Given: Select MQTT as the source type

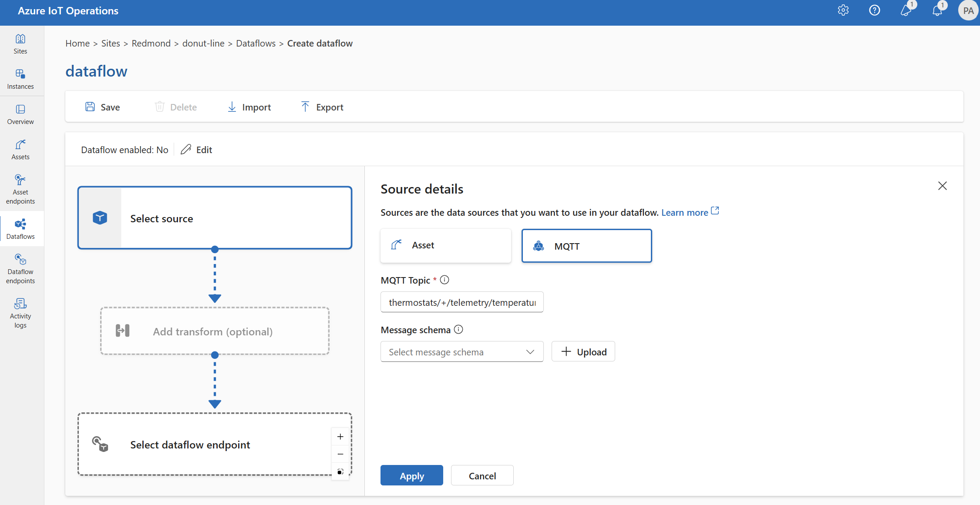Looking at the screenshot, I should [586, 246].
